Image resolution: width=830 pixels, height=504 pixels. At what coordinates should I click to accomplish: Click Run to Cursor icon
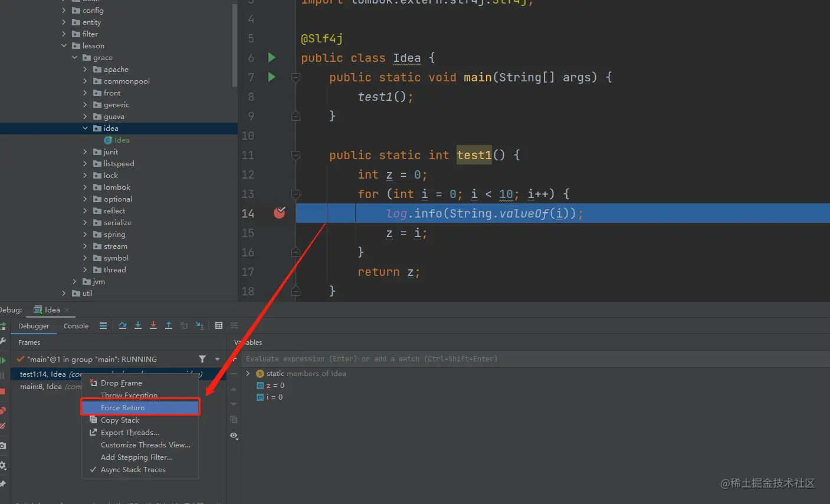tap(200, 325)
